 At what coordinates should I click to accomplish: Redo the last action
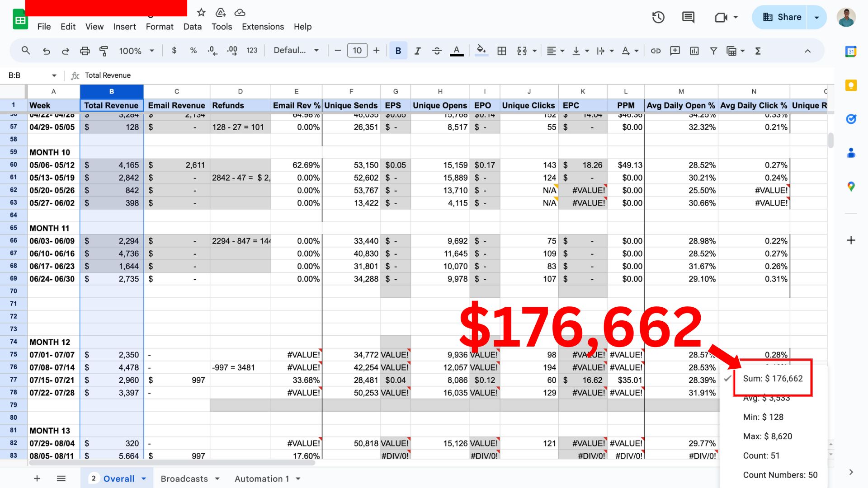click(66, 51)
